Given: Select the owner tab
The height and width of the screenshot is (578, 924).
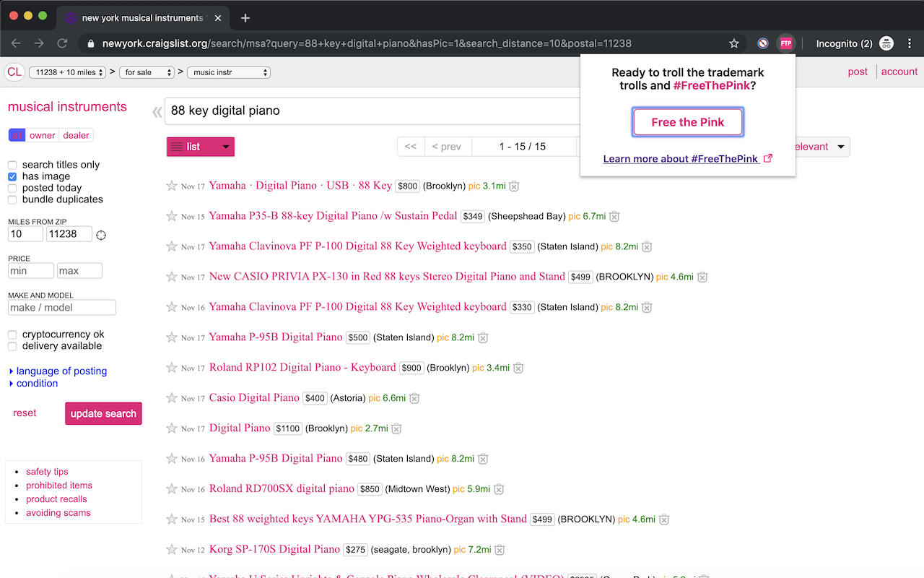Looking at the screenshot, I should pos(43,135).
